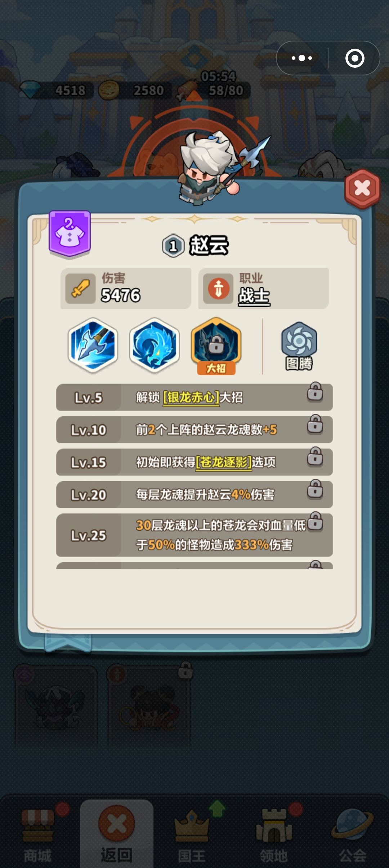Viewport: 389px width, 868px height.
Task: Open the mini program more options menu
Action: (302, 58)
